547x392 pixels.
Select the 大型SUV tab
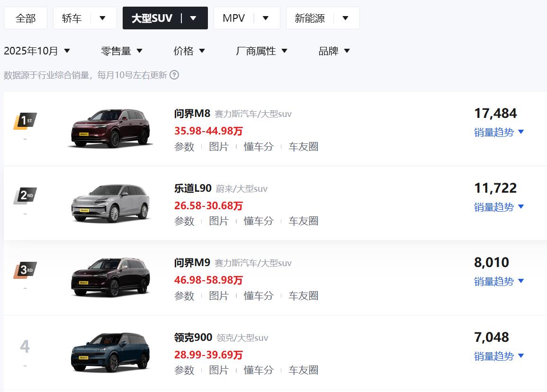point(152,18)
